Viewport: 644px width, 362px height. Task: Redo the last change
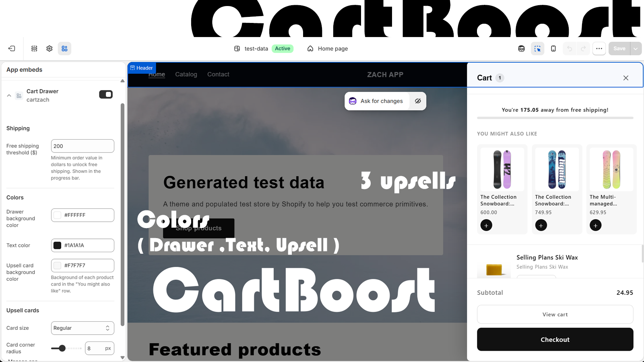(583, 49)
